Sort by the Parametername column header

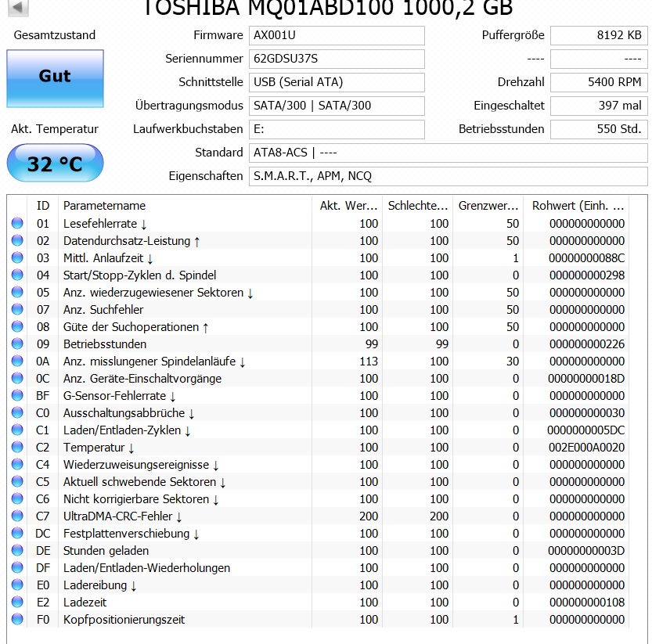[x=185, y=205]
